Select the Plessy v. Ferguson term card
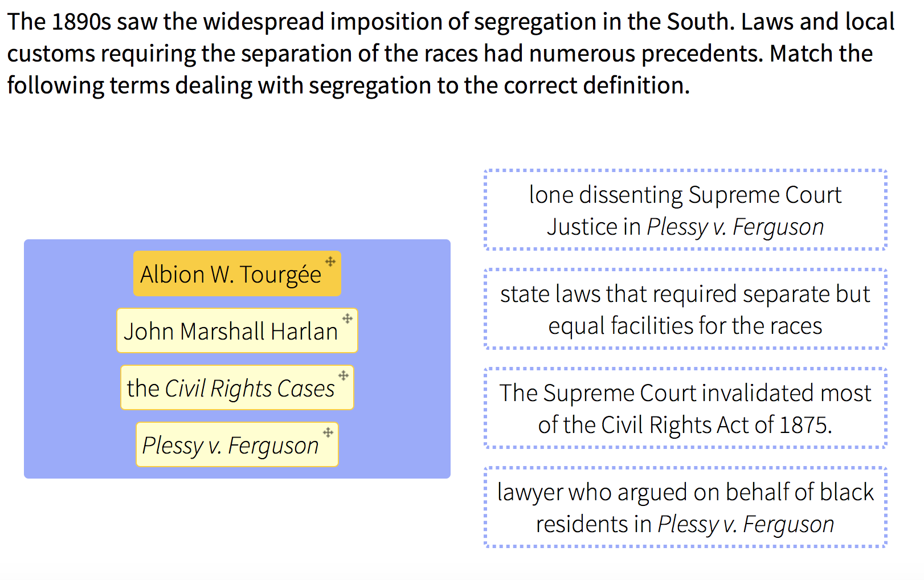Viewport: 924px width, 580px height. (x=237, y=444)
